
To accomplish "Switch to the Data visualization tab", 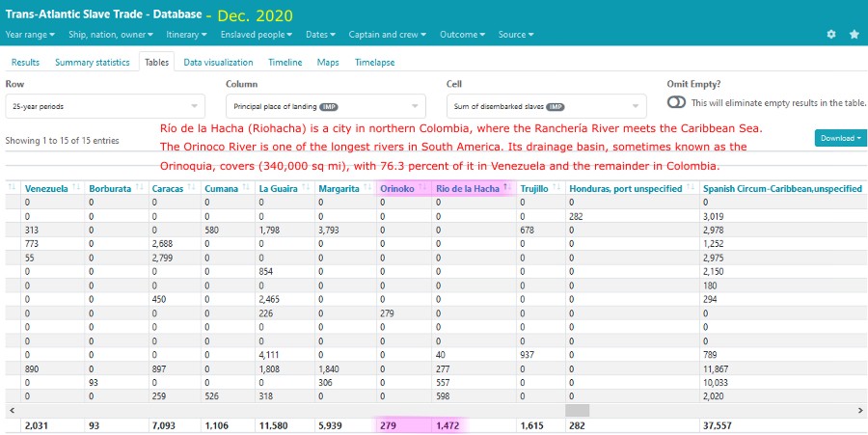I will (218, 62).
